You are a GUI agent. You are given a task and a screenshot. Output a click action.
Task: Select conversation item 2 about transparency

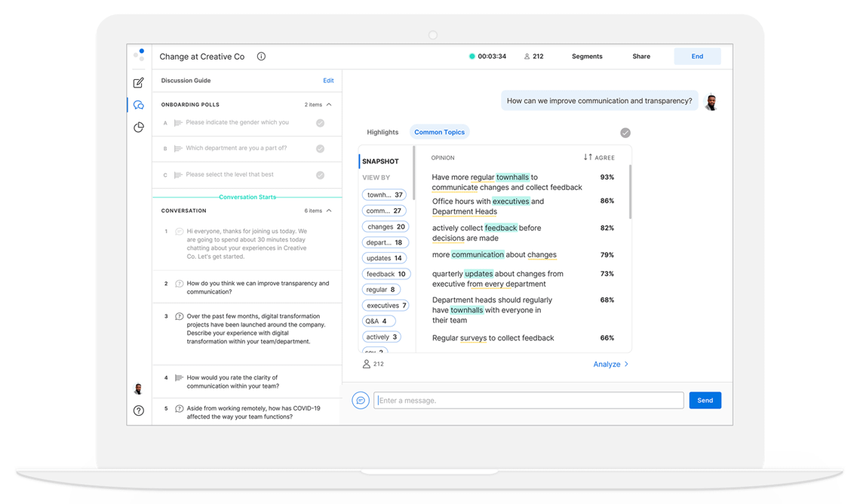point(247,287)
